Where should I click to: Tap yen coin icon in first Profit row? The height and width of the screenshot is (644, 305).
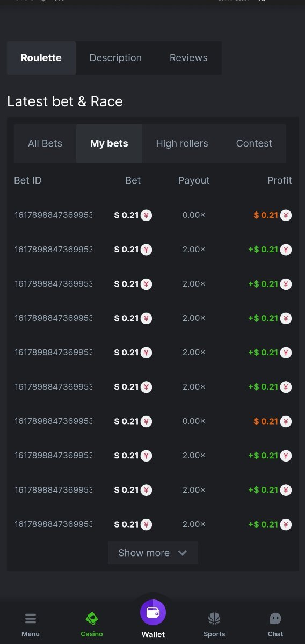(286, 215)
